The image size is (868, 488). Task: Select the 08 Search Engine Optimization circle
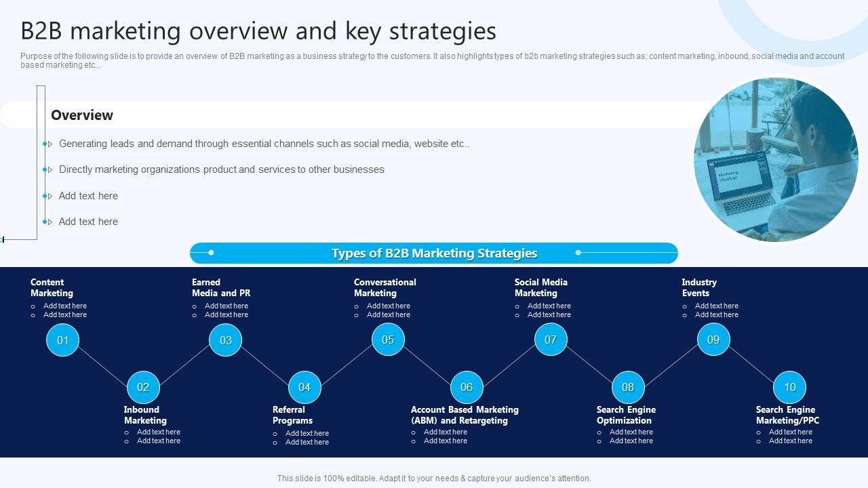tap(628, 387)
